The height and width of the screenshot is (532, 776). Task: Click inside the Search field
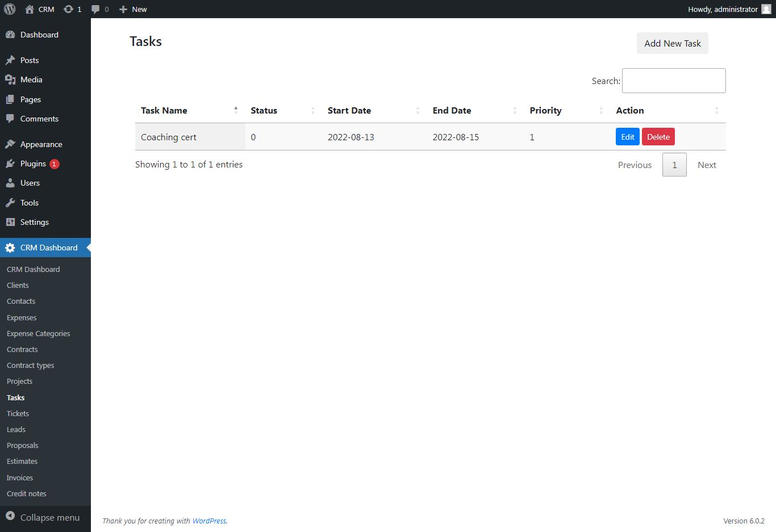point(674,80)
